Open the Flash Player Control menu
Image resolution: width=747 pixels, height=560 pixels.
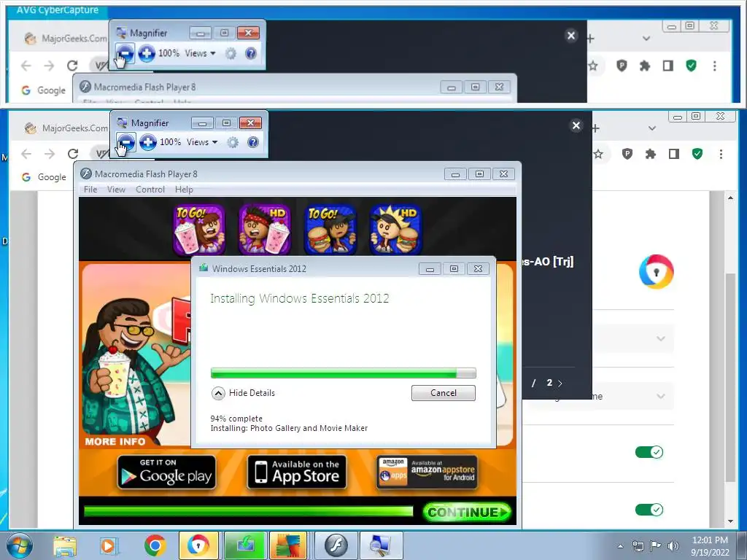150,190
